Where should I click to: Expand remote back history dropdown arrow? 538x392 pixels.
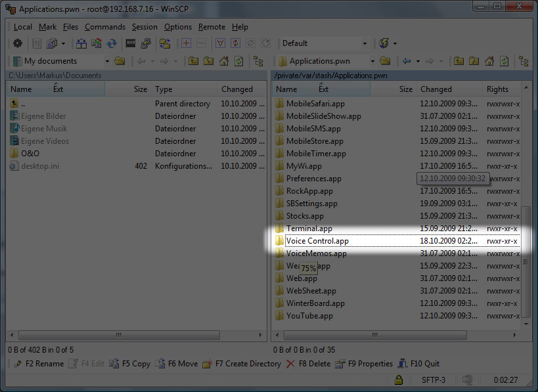click(418, 61)
